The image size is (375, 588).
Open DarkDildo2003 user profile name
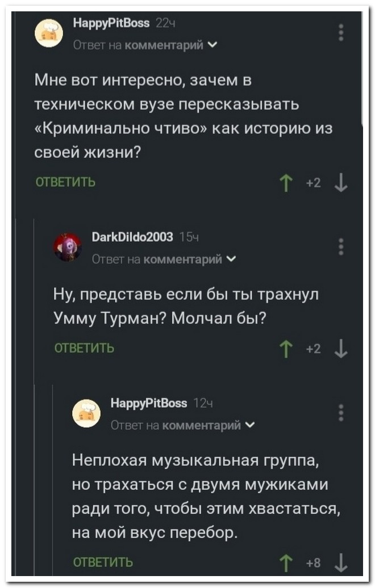click(131, 237)
